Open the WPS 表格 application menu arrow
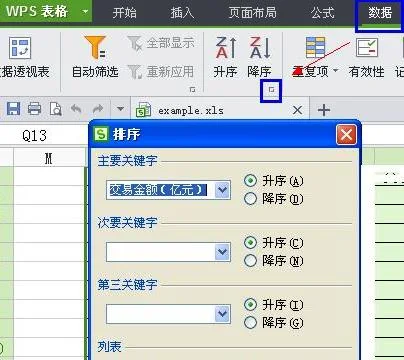The image size is (404, 360). tap(85, 11)
